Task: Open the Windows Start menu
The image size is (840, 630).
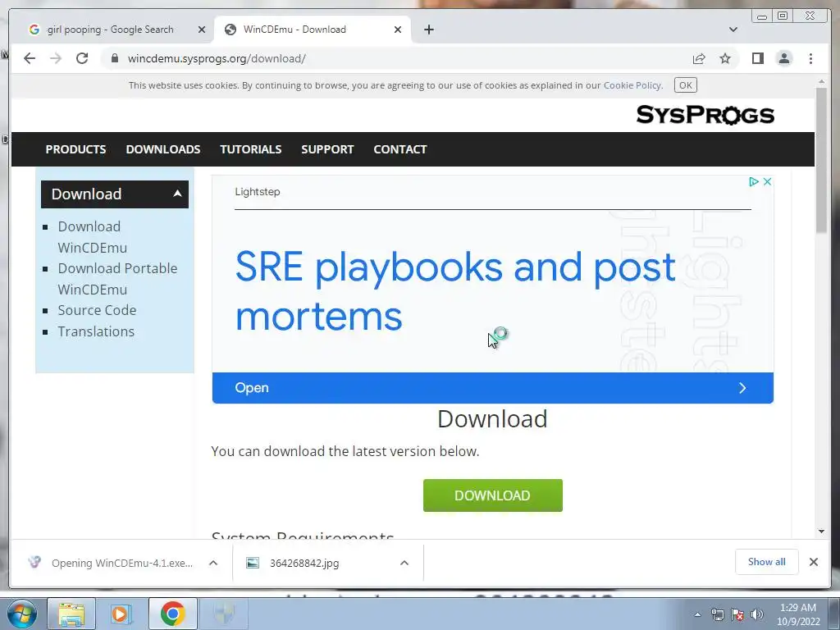Action: coord(22,614)
